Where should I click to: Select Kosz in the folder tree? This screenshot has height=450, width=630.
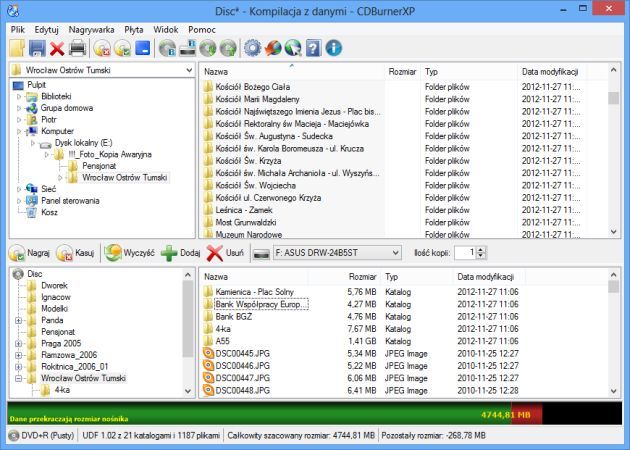[x=49, y=213]
